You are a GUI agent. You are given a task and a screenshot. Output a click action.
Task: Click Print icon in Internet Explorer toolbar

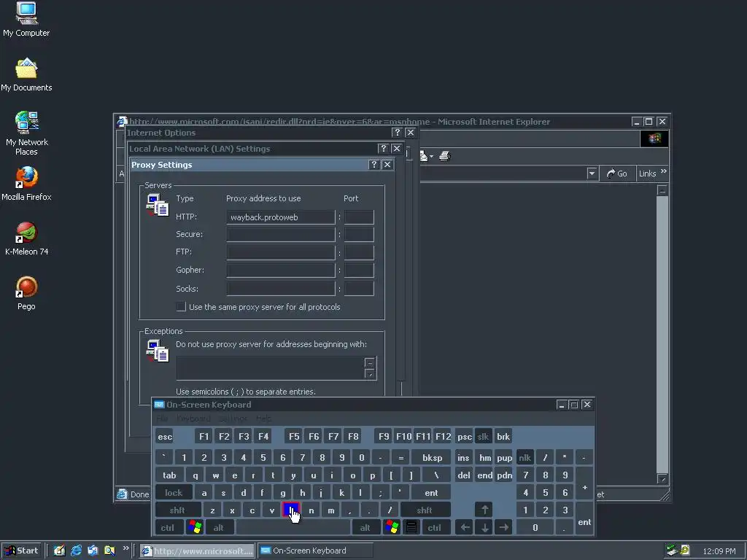(x=445, y=156)
